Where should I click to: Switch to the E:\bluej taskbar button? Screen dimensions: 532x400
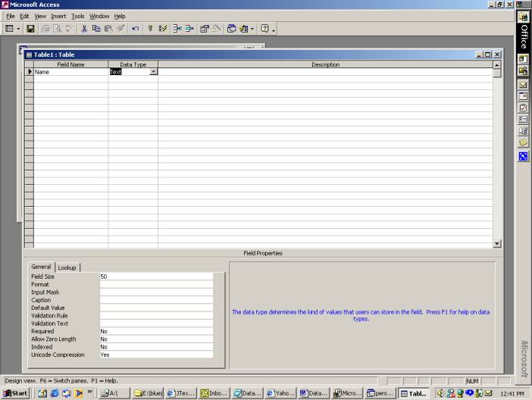point(148,393)
